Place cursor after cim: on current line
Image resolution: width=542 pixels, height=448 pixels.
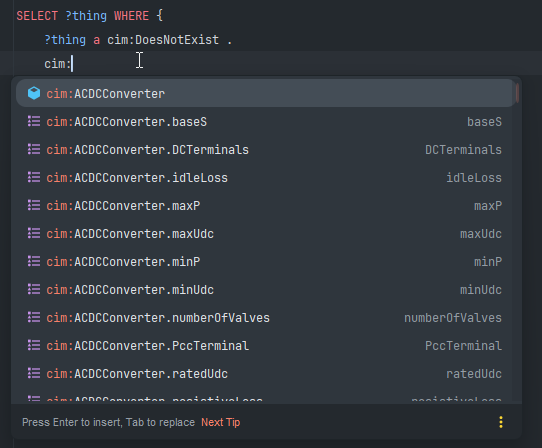(x=72, y=64)
